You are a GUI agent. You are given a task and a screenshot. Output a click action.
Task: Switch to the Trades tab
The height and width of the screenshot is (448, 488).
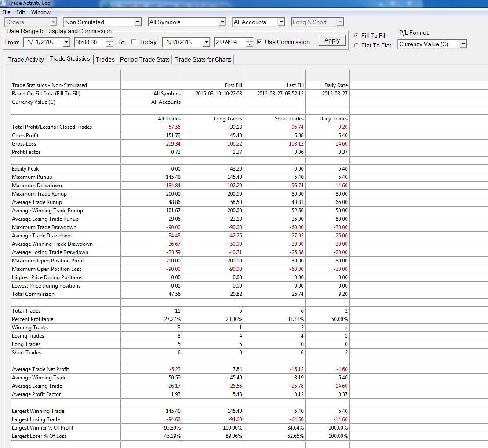[x=105, y=59]
